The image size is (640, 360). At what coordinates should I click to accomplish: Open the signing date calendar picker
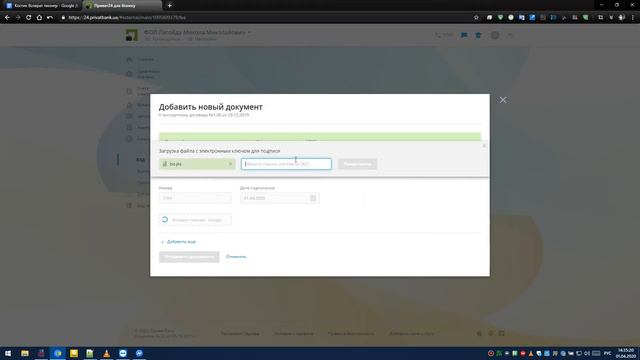[x=313, y=198]
